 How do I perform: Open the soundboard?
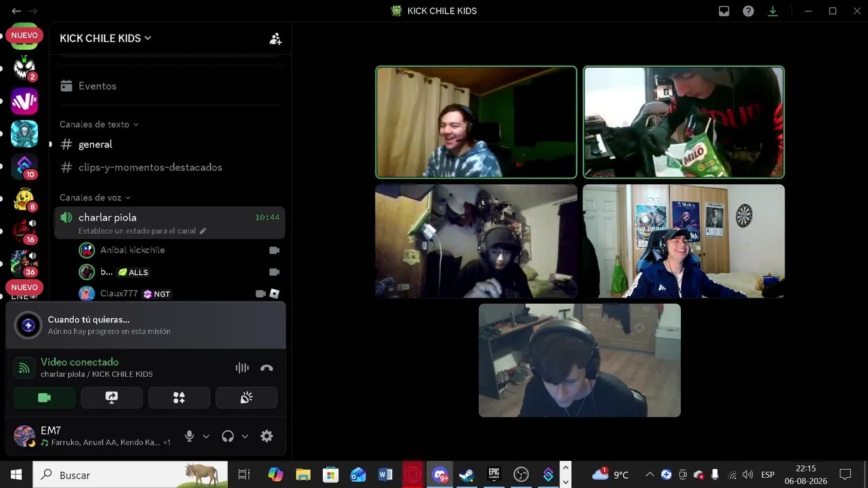(x=246, y=398)
